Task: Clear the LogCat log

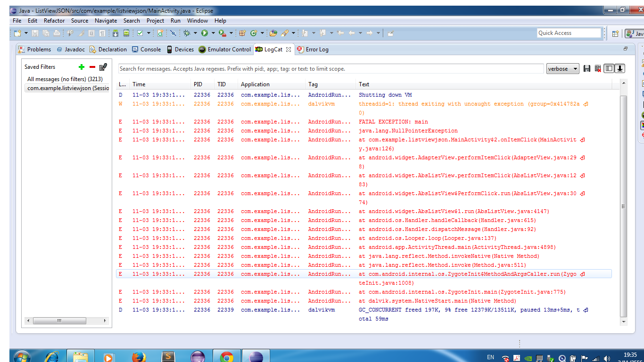Action: click(x=598, y=69)
